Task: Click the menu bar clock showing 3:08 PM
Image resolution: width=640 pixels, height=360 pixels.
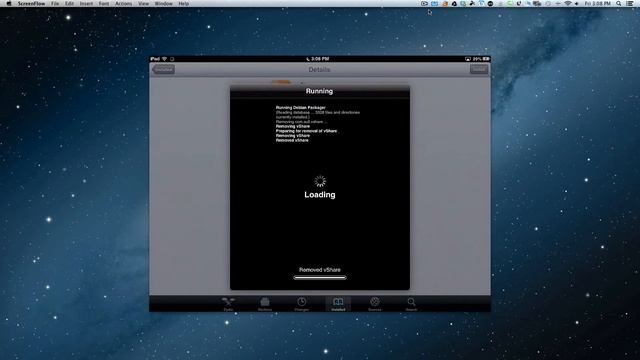Action: (598, 3)
